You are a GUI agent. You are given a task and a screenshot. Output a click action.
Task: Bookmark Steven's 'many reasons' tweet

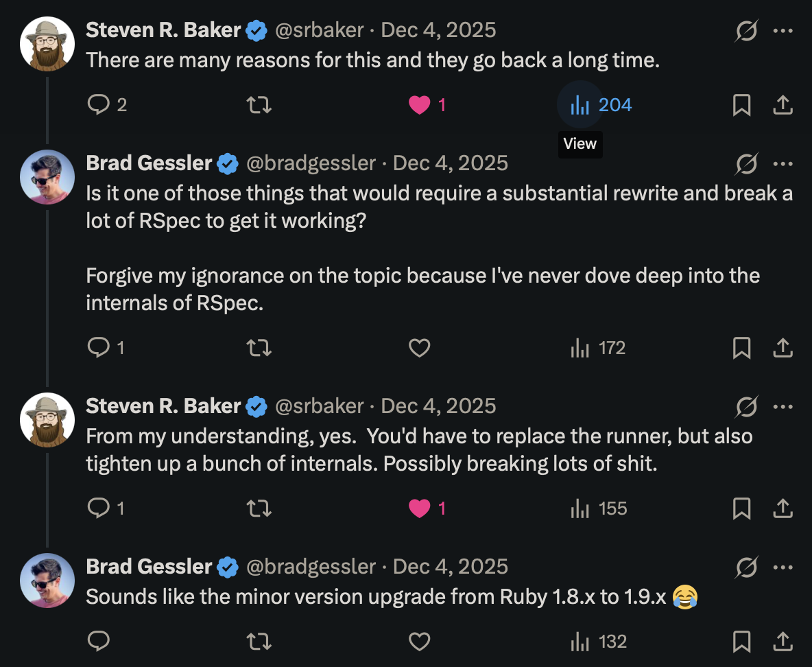(741, 105)
